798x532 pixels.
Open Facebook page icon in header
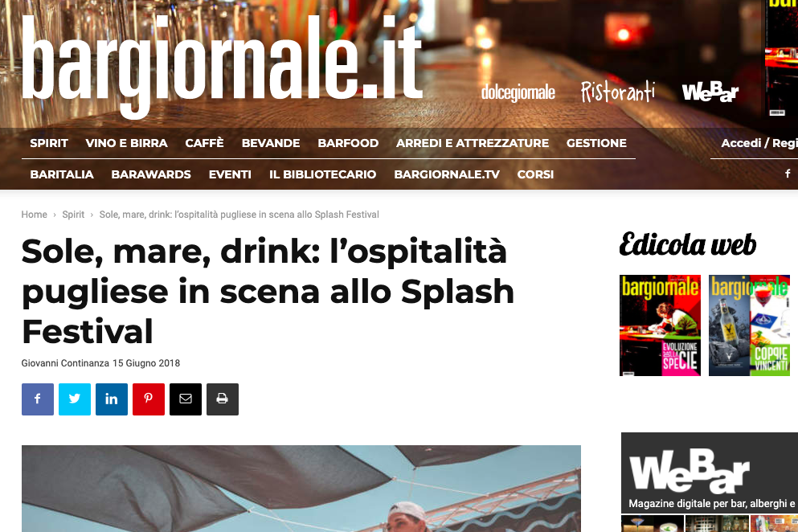pyautogui.click(x=788, y=174)
